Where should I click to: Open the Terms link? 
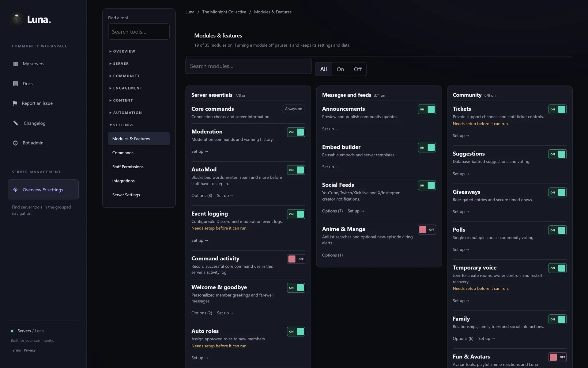(16, 350)
